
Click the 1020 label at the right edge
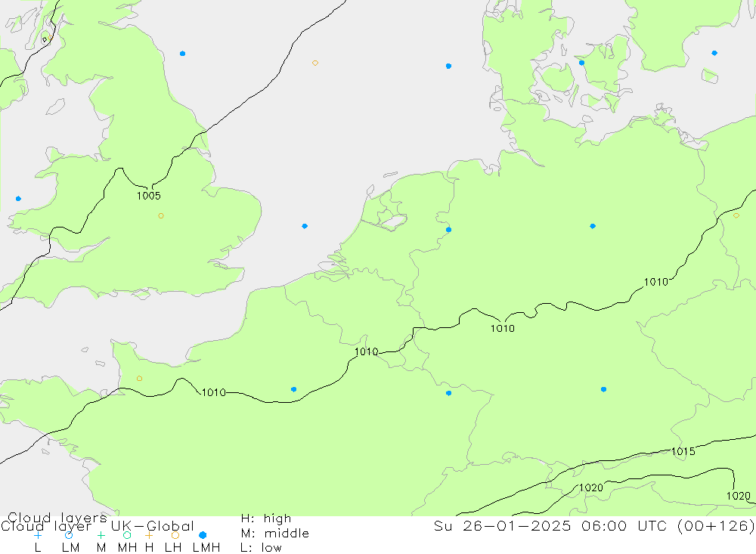coord(739,496)
